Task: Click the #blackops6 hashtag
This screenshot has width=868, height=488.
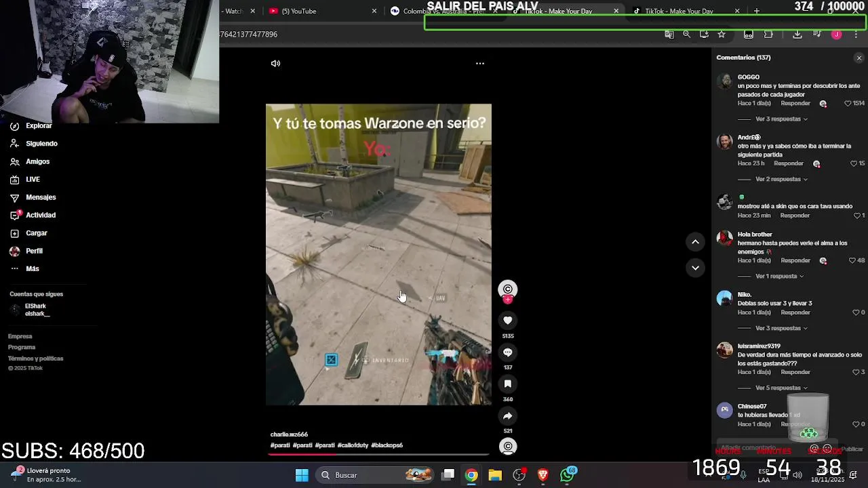Action: [x=387, y=445]
